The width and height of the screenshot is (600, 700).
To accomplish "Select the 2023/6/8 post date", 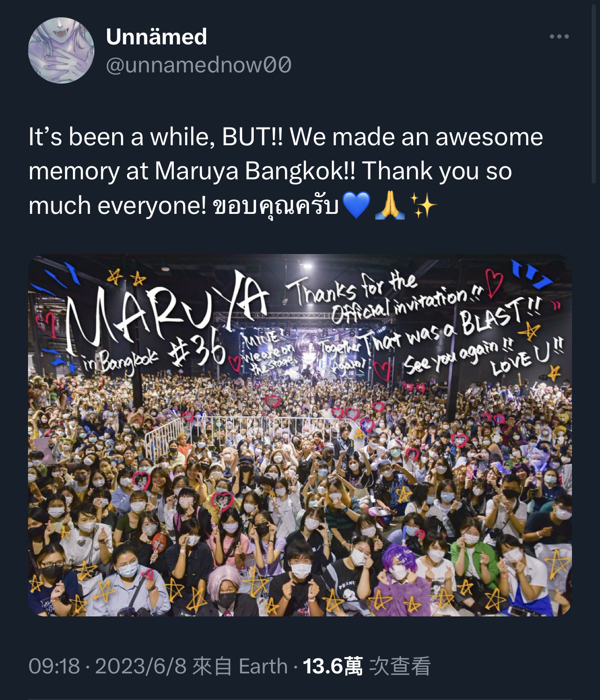I will pos(141,666).
